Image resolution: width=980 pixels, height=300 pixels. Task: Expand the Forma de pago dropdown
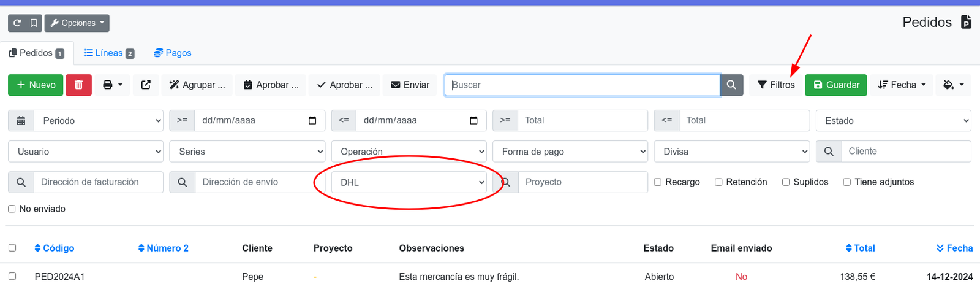click(x=570, y=152)
